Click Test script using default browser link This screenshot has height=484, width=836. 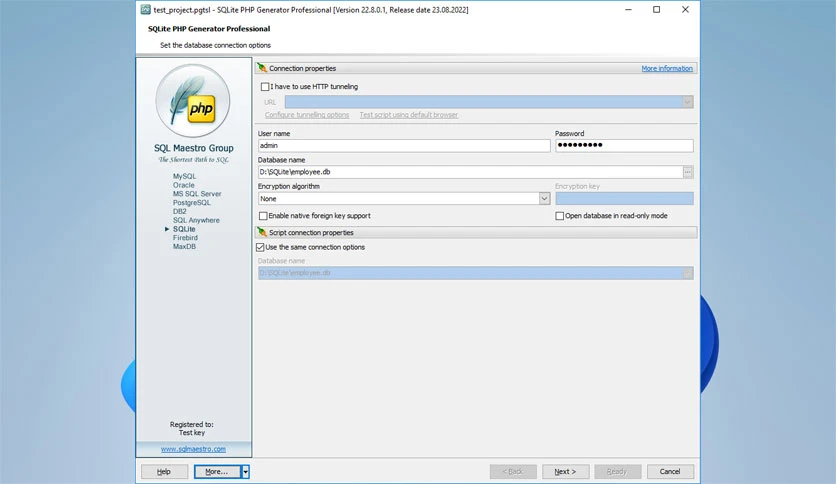click(408, 115)
